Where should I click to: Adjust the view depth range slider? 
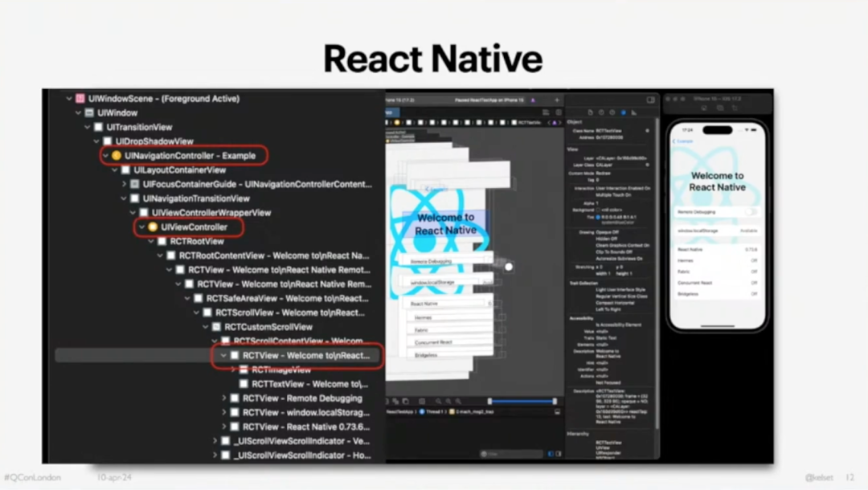pyautogui.click(x=522, y=401)
